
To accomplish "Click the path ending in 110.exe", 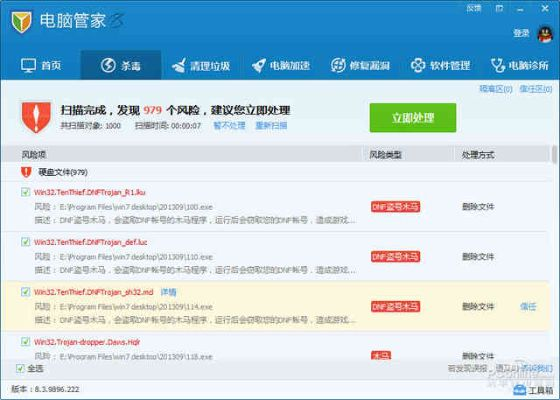I will click(136, 257).
